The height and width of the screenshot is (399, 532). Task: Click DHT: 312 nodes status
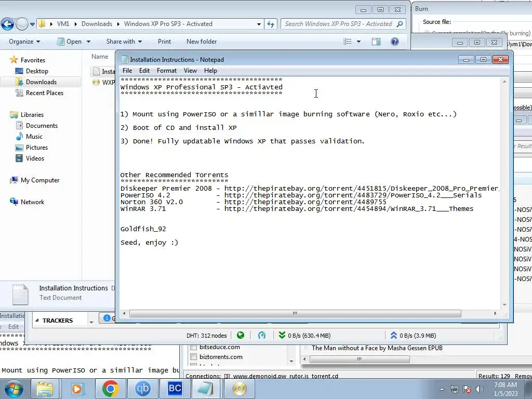click(206, 336)
